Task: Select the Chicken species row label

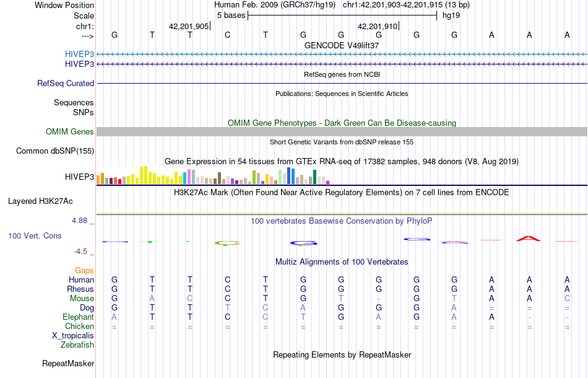Action: (79, 326)
